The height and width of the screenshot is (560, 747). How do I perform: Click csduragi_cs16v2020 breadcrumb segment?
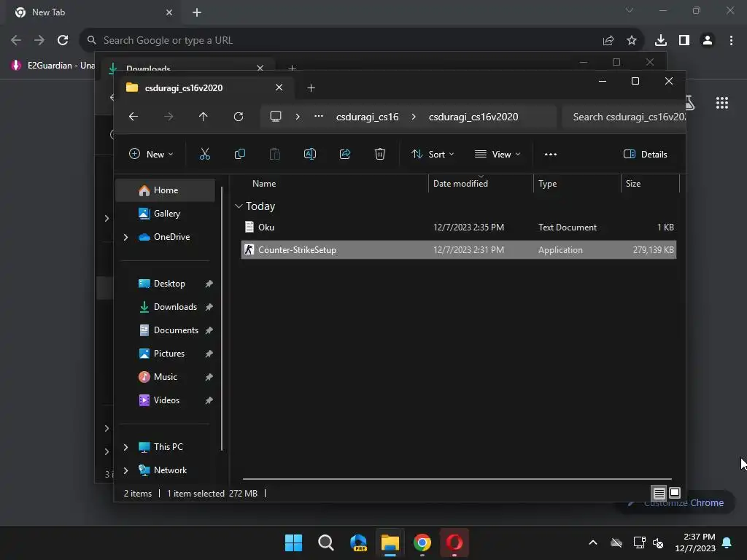473,117
